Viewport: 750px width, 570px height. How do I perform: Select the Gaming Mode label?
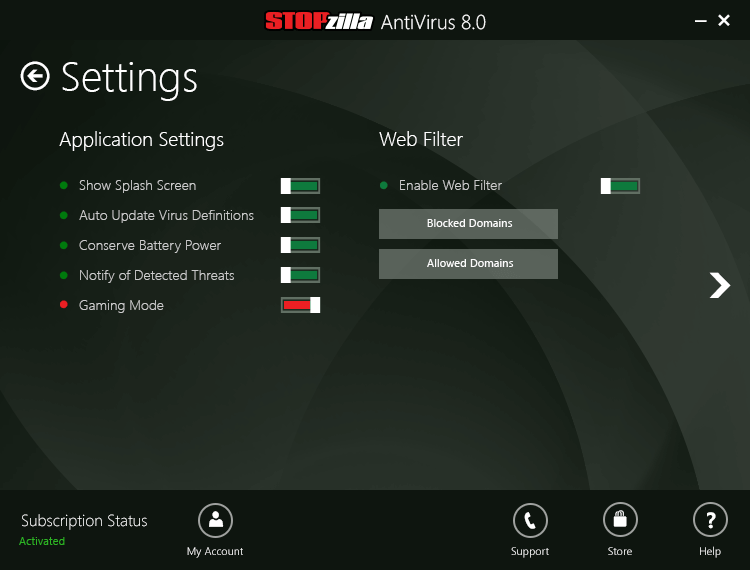point(121,305)
